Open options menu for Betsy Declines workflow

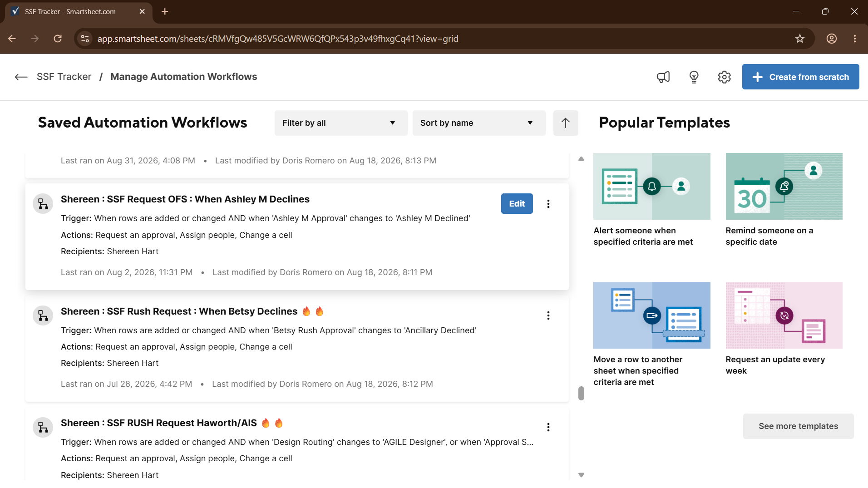click(x=548, y=315)
